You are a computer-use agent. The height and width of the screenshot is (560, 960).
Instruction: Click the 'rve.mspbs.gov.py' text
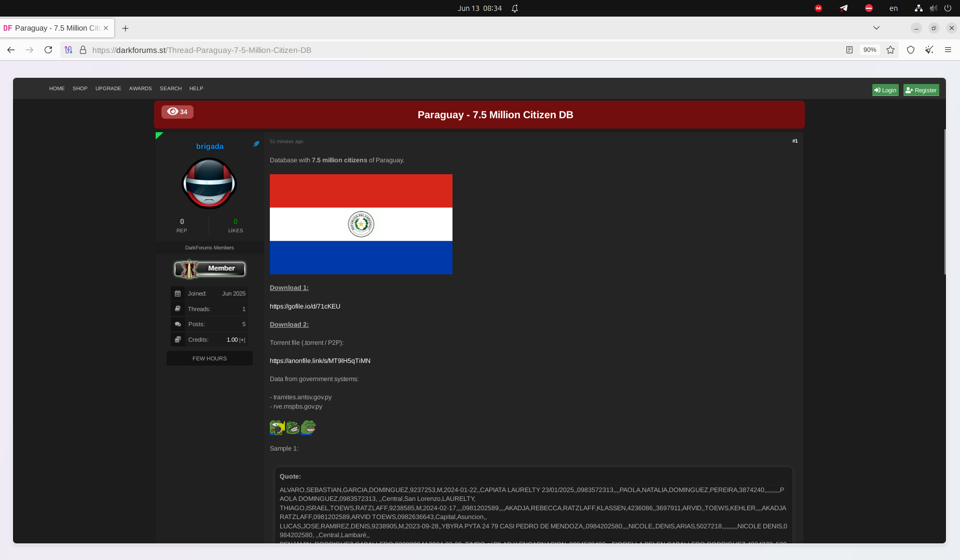pos(298,407)
